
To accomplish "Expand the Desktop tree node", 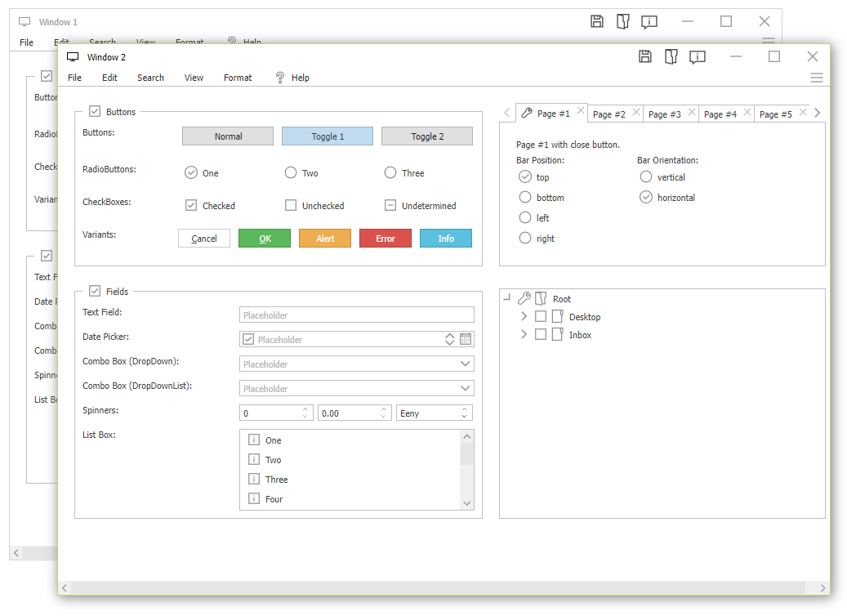I will [524, 316].
